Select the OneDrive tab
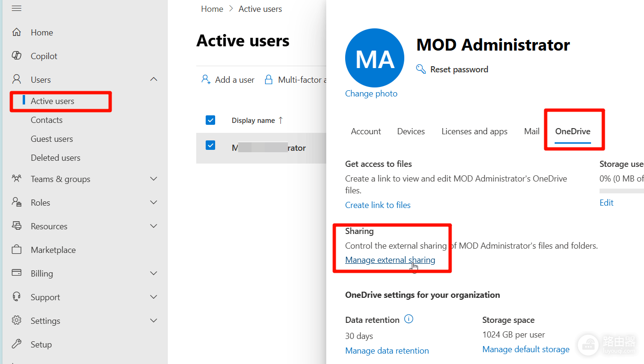The width and height of the screenshot is (644, 364). tap(573, 131)
